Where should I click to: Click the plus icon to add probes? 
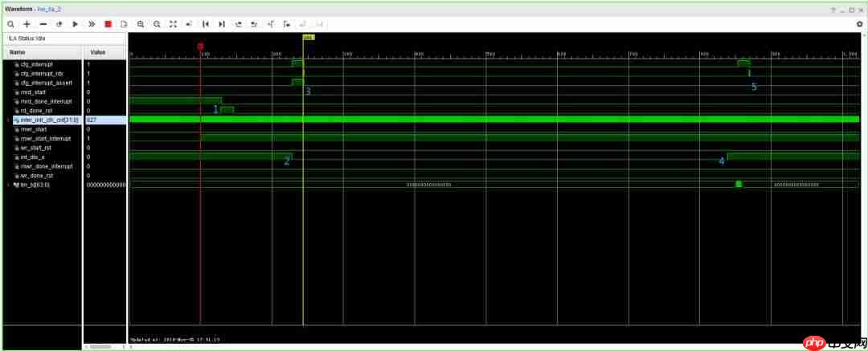(27, 24)
